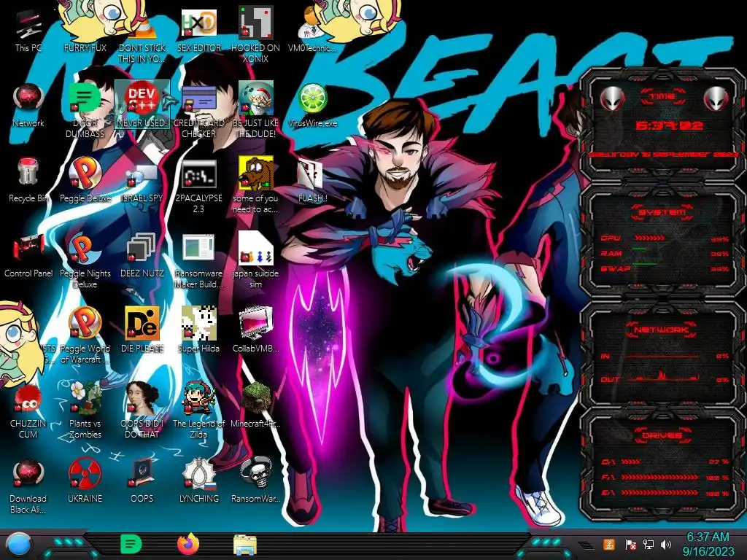
Task: Open the SEX EDITOR HxD shortcut
Action: [x=199, y=31]
